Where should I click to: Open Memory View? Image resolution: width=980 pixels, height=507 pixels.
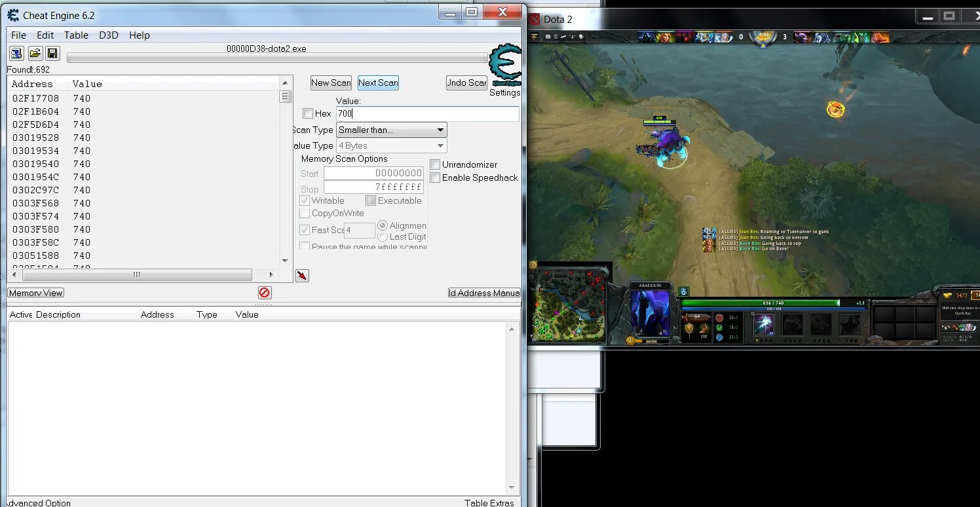(x=36, y=293)
